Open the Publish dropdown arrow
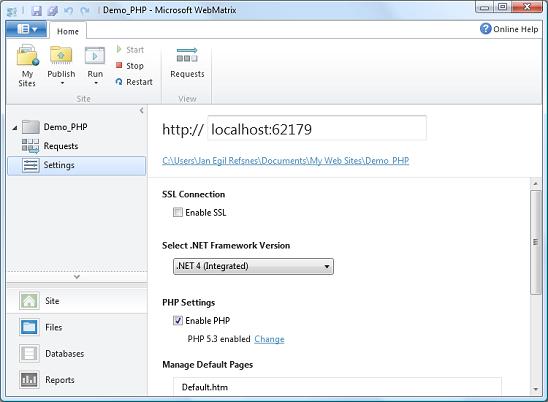Image resolution: width=548 pixels, height=402 pixels. pos(62,83)
